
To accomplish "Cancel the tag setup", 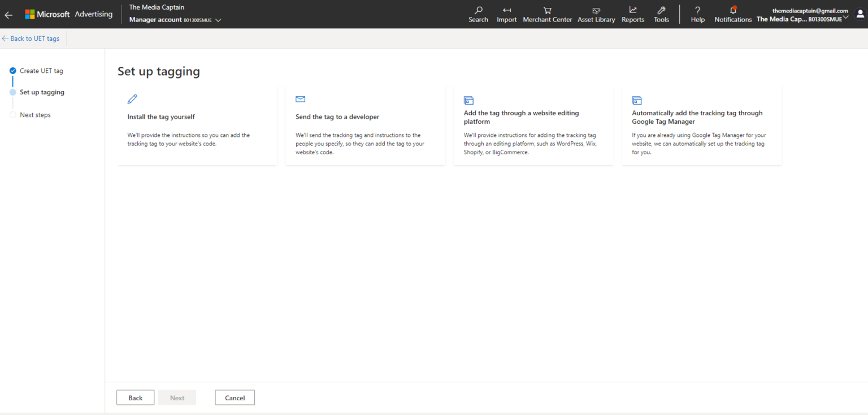I will point(235,397).
